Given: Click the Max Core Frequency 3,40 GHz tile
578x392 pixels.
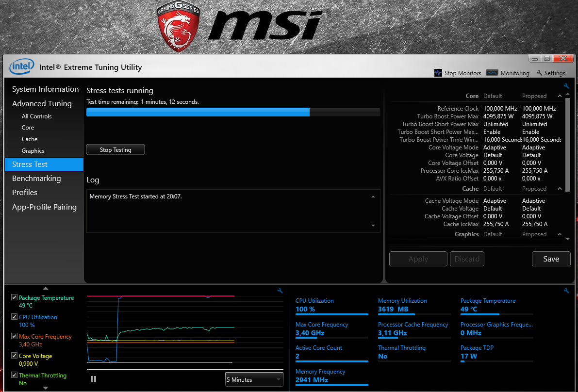Looking at the screenshot, I should tap(332, 330).
